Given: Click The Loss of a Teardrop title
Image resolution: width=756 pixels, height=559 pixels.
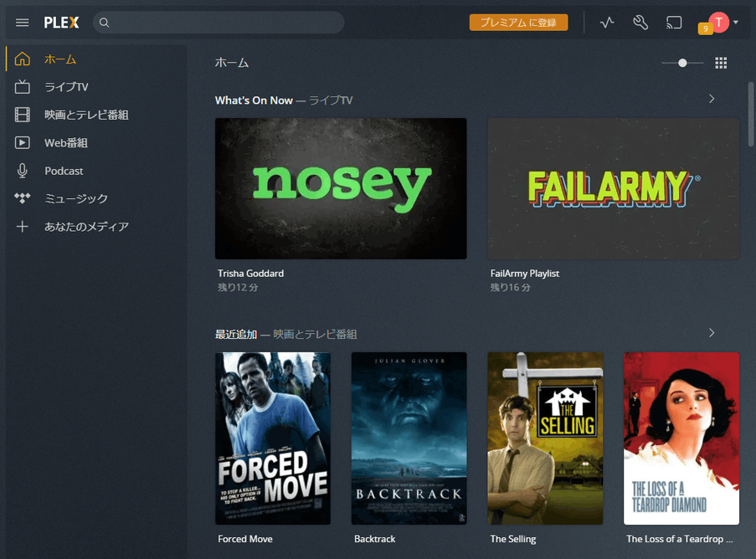Looking at the screenshot, I should pos(679,539).
